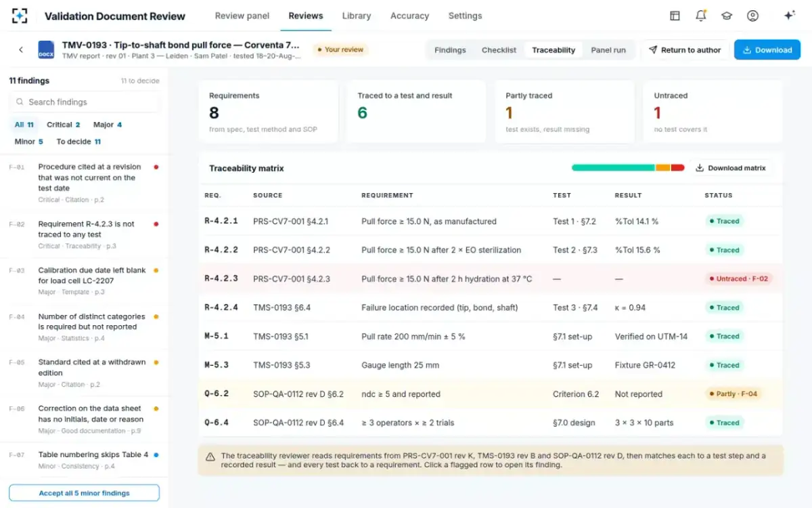This screenshot has height=508, width=812.
Task: Click the warning triangle in info banner
Action: point(210,457)
